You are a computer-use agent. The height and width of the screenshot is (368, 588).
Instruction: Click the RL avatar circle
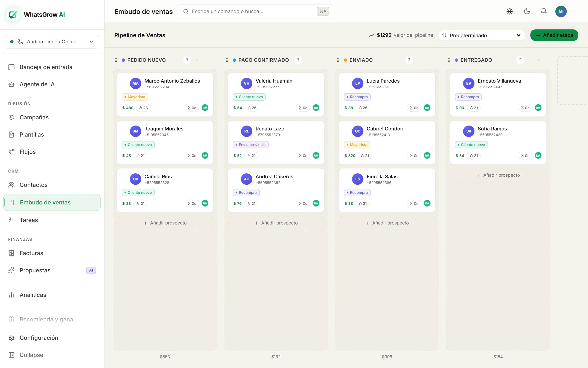coord(247,131)
